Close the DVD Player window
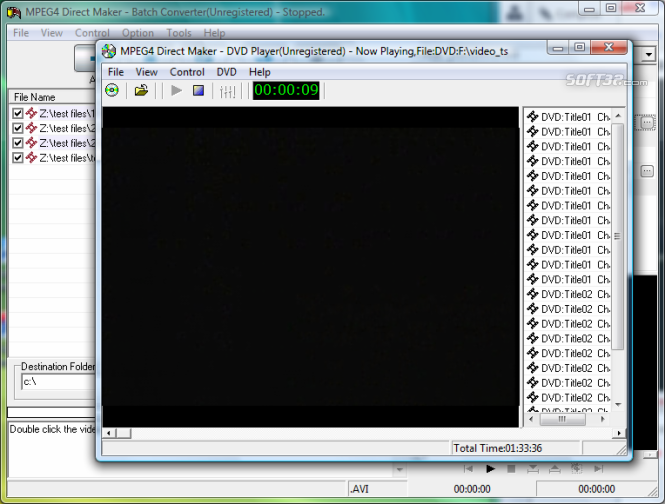Viewport: 665px width, 504px height. click(x=609, y=48)
